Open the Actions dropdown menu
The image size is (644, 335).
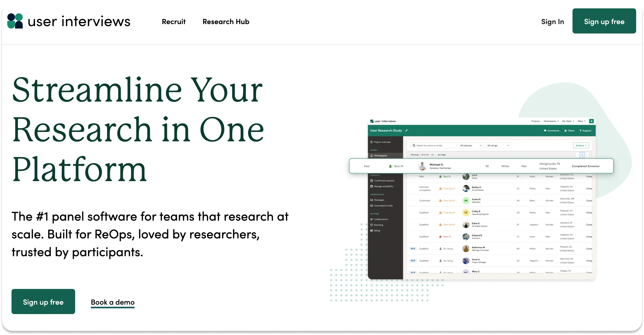click(x=581, y=146)
